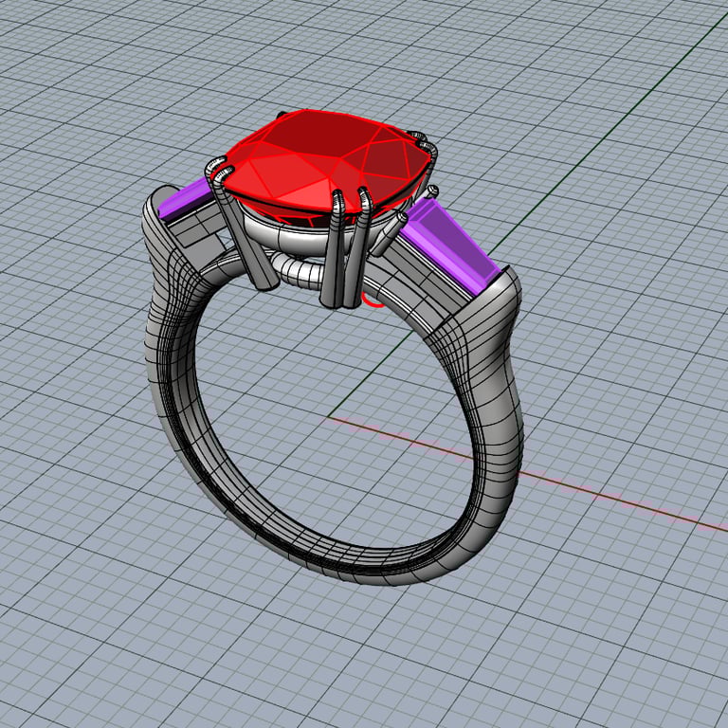
Task: Select the left purple baguette side stone
Action: (x=185, y=199)
